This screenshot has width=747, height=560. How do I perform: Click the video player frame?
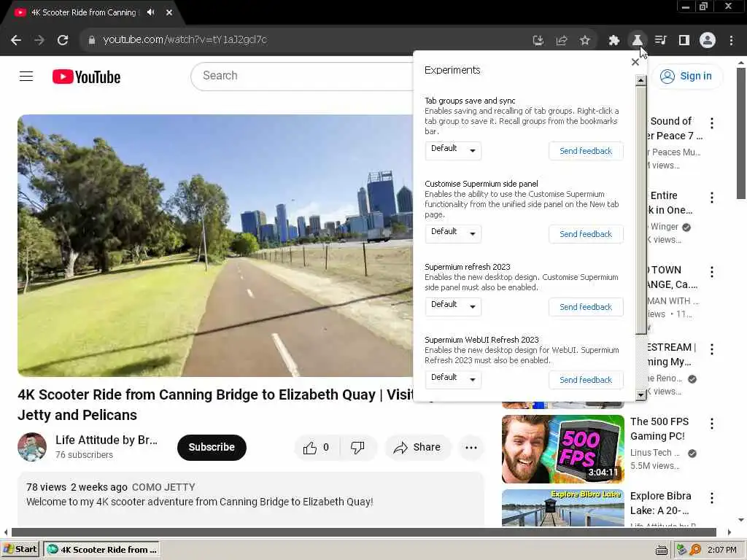tap(215, 246)
